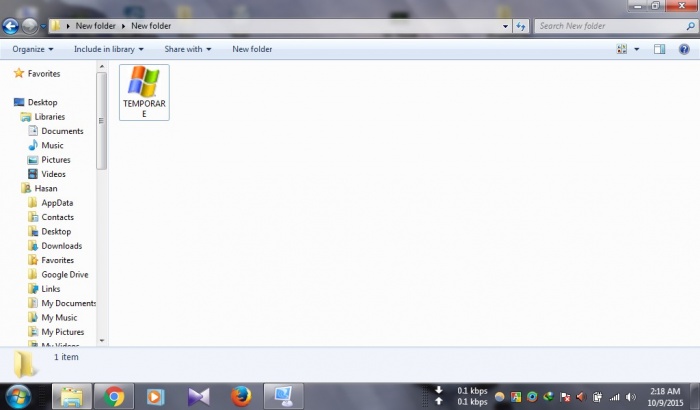The height and width of the screenshot is (410, 700).
Task: Open the Windows Start menu
Action: coord(18,396)
